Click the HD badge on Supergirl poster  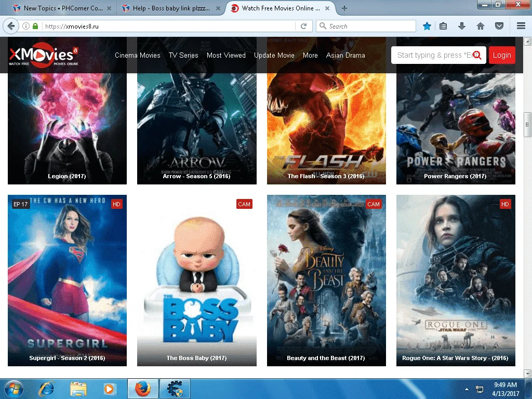point(116,204)
